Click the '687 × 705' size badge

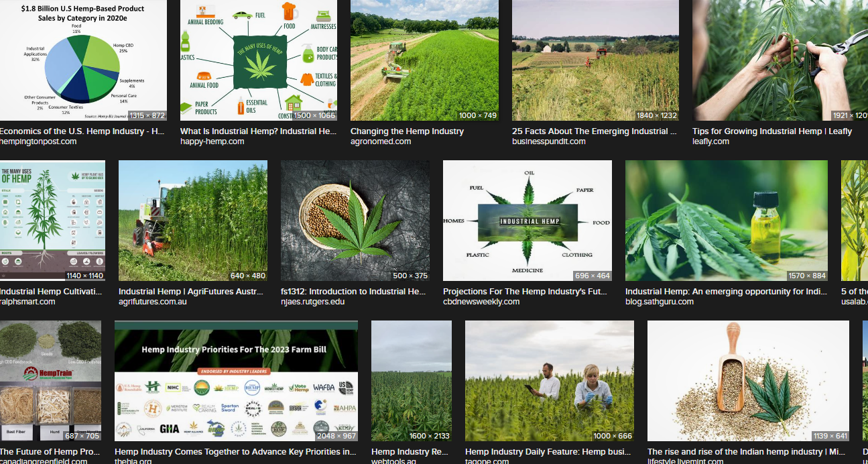[83, 436]
